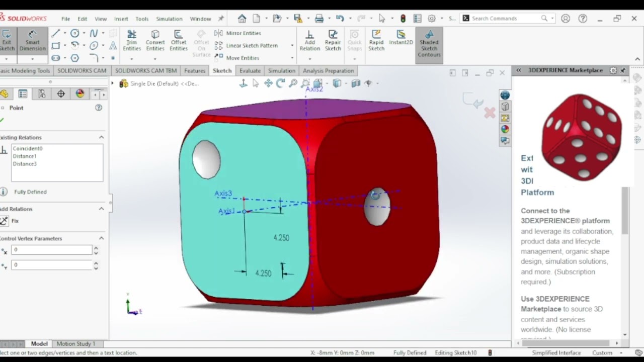Open Trim Entities dropdown arrow
644x362 pixels.
pos(132,59)
